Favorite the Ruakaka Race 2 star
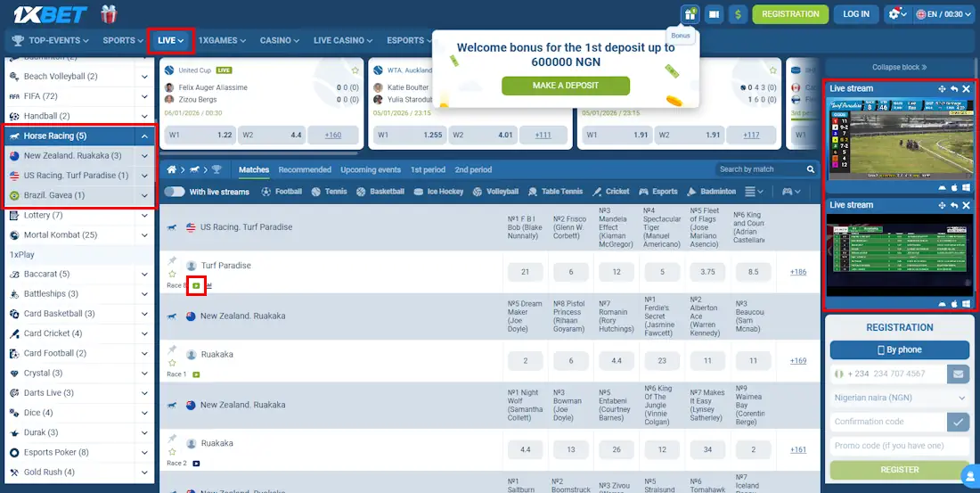Screen dimensions: 980x493 173,451
